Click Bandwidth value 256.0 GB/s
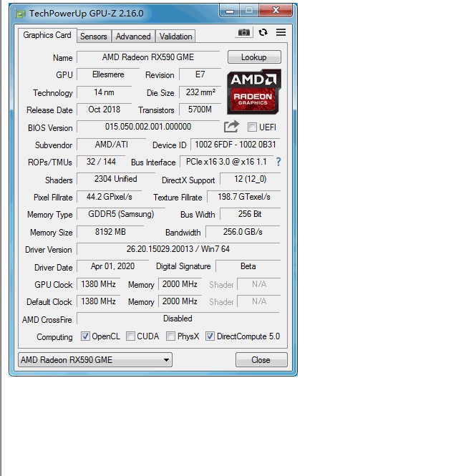 (x=243, y=232)
